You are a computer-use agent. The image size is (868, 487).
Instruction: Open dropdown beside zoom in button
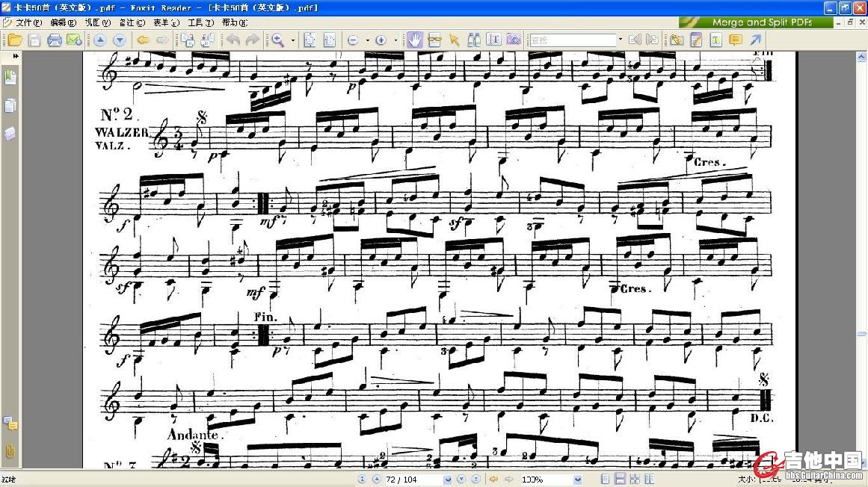[395, 40]
